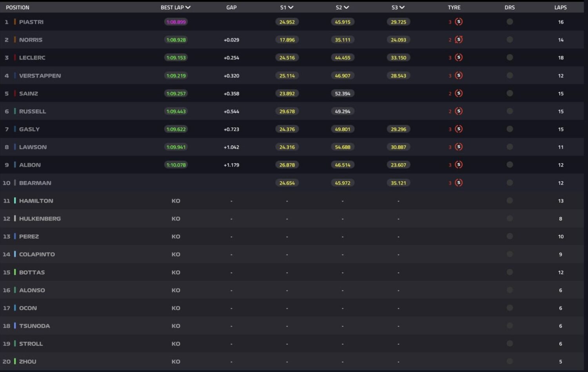
Task: Click Bearman's DRS indicator dot
Action: point(510,182)
